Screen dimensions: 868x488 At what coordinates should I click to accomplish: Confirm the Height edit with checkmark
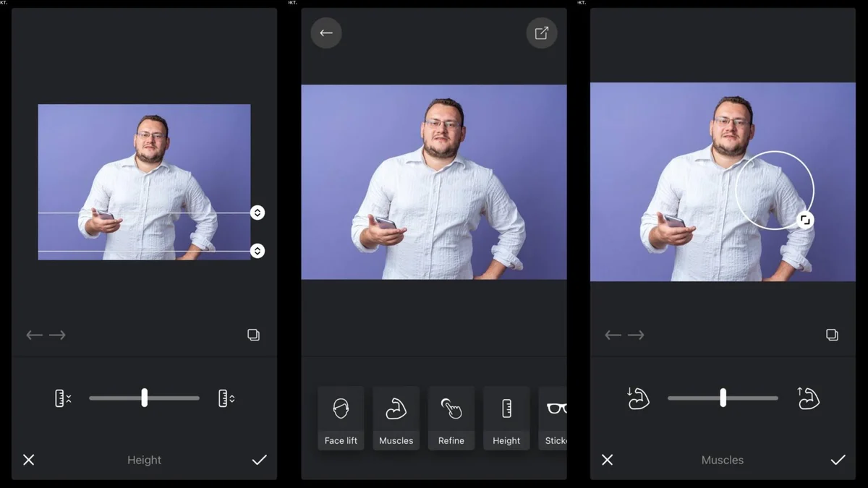tap(259, 460)
